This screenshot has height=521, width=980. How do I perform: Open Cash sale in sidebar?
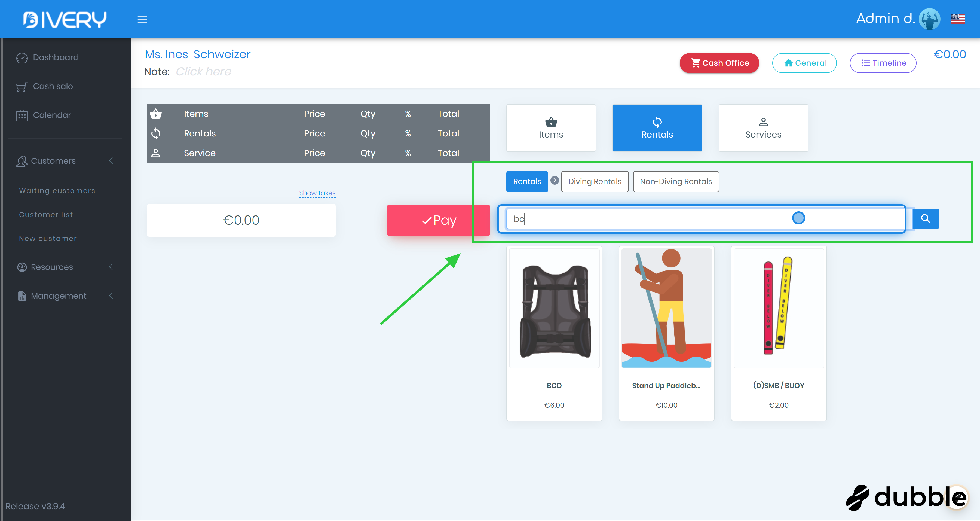[53, 86]
